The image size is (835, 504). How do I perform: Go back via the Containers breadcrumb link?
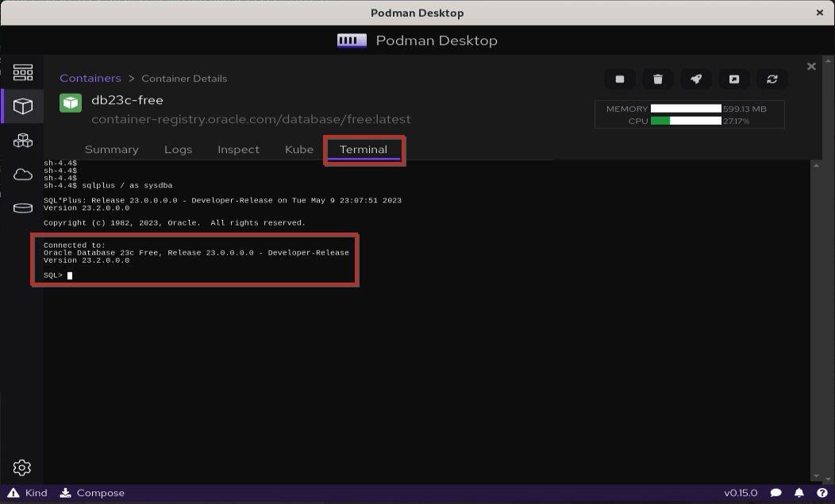point(90,79)
